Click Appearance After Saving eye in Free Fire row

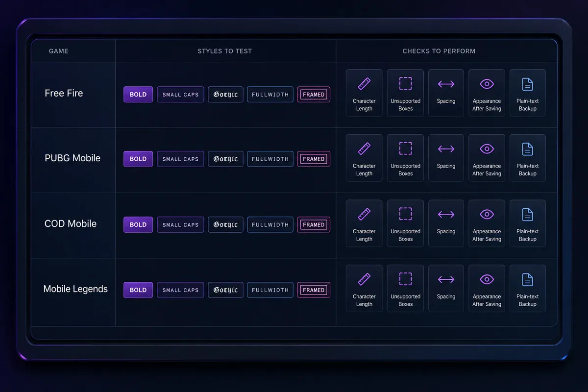pos(487,84)
